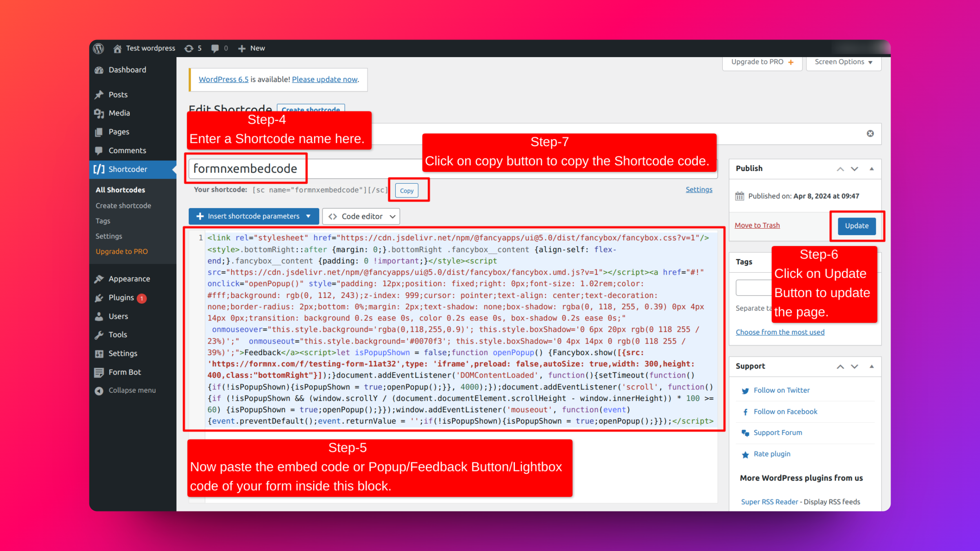
Task: Click the Facebook icon in Support
Action: pos(745,412)
